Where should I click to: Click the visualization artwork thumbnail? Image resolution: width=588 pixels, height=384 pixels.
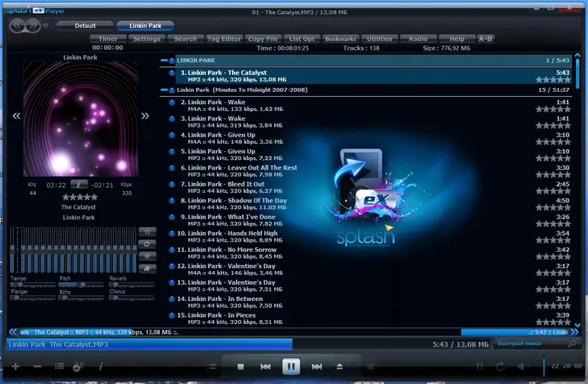(x=81, y=119)
